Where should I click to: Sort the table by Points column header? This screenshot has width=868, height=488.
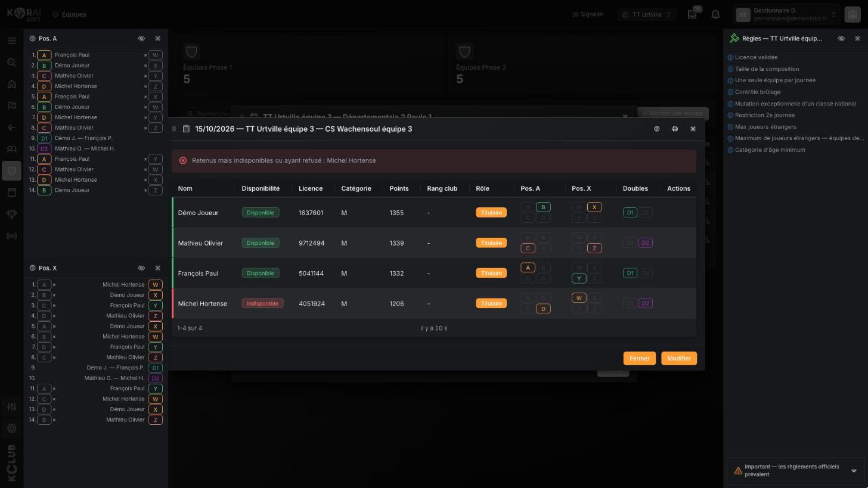pyautogui.click(x=399, y=188)
